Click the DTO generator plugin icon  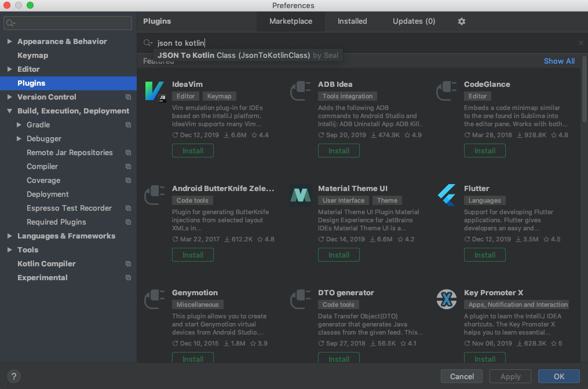click(301, 299)
